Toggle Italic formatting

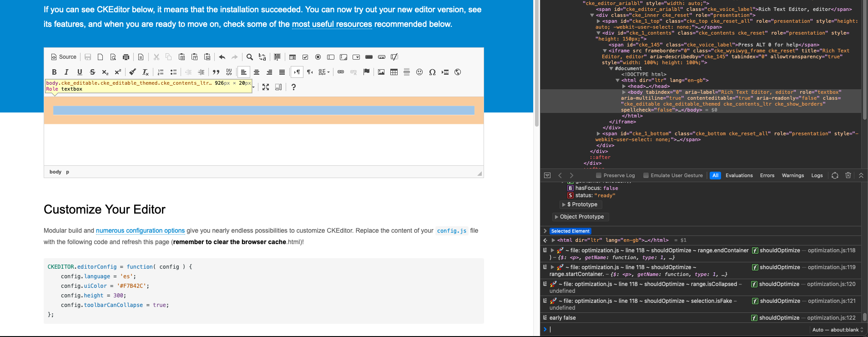click(x=67, y=72)
